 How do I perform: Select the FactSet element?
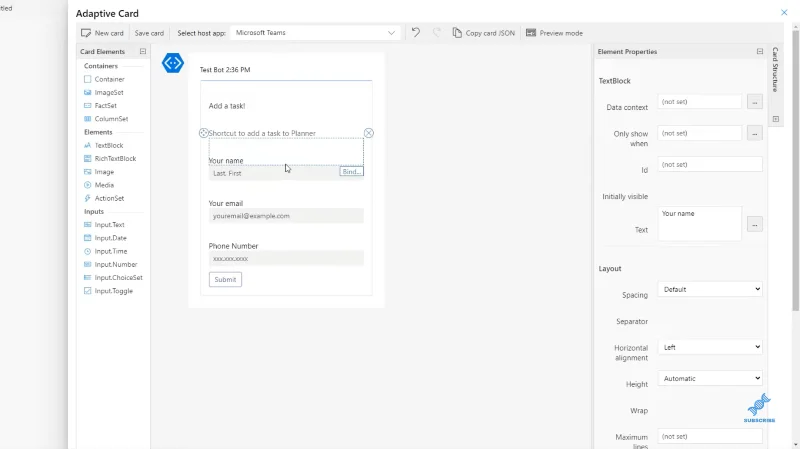tap(100, 106)
